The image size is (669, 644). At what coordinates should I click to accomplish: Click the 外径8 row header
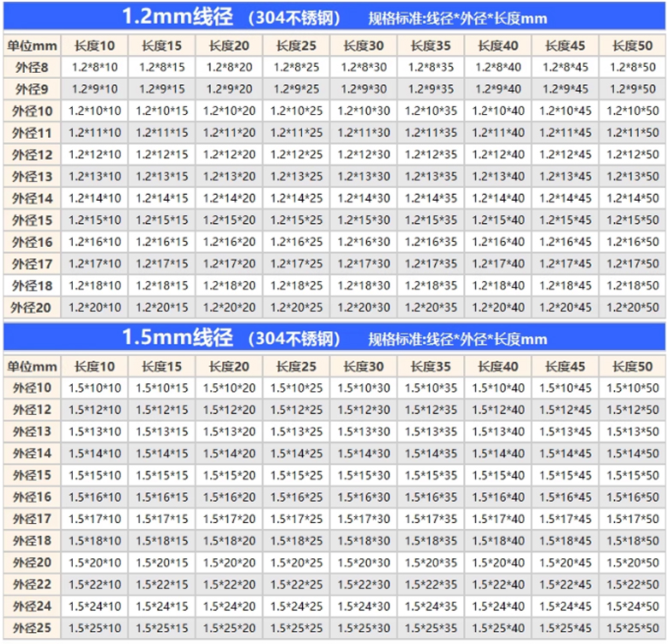coord(32,67)
